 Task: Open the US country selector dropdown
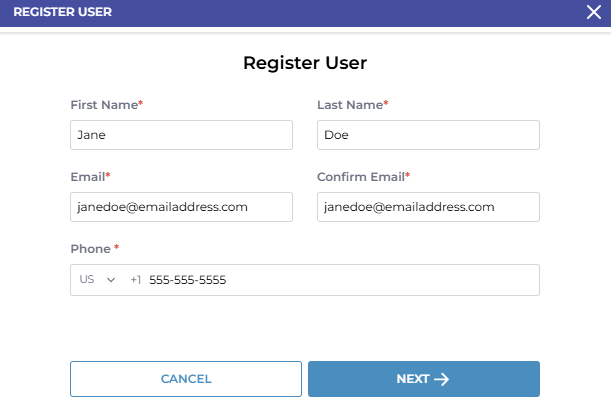(x=97, y=280)
